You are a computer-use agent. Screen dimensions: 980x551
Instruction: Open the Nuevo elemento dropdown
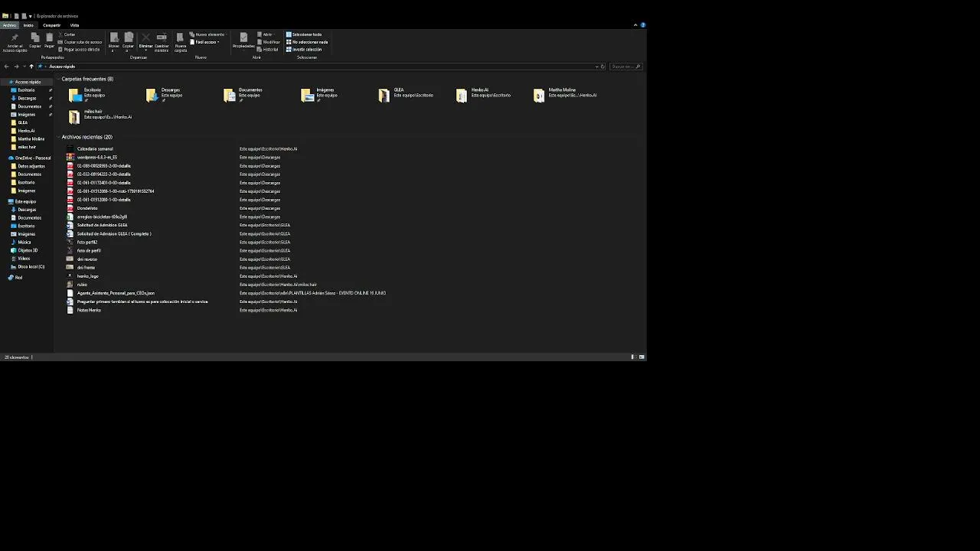coord(207,34)
